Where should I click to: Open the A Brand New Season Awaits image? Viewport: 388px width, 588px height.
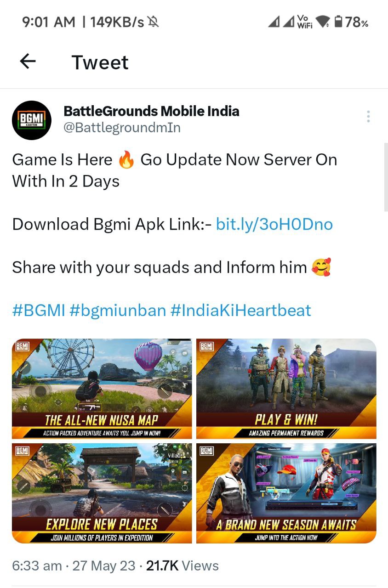[286, 493]
